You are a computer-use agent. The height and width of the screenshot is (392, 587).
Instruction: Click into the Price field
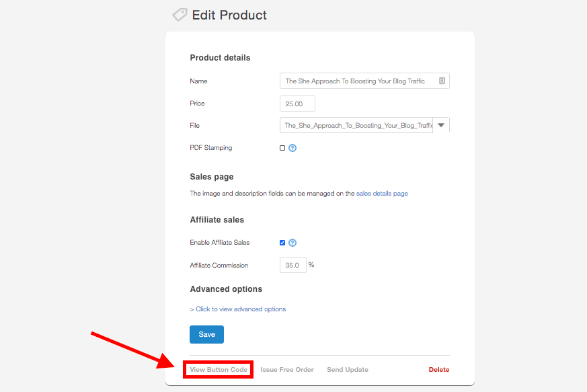point(297,104)
